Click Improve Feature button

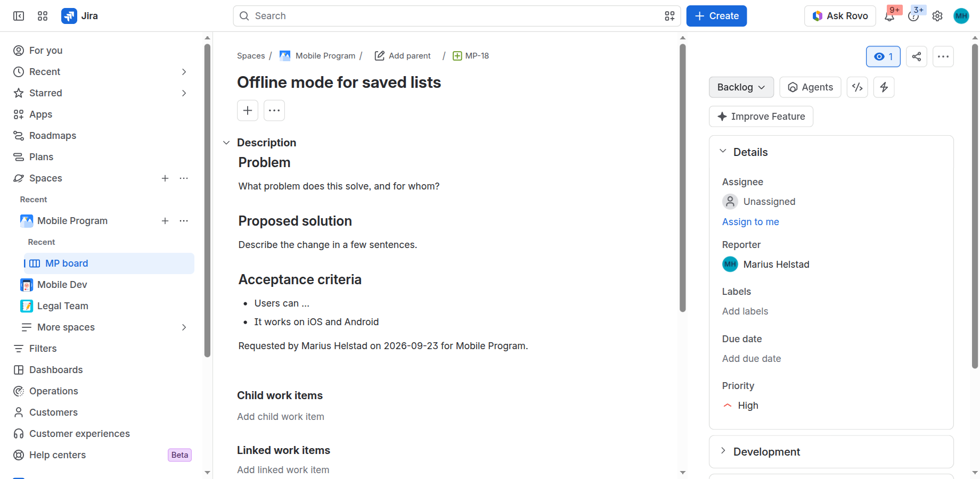761,117
